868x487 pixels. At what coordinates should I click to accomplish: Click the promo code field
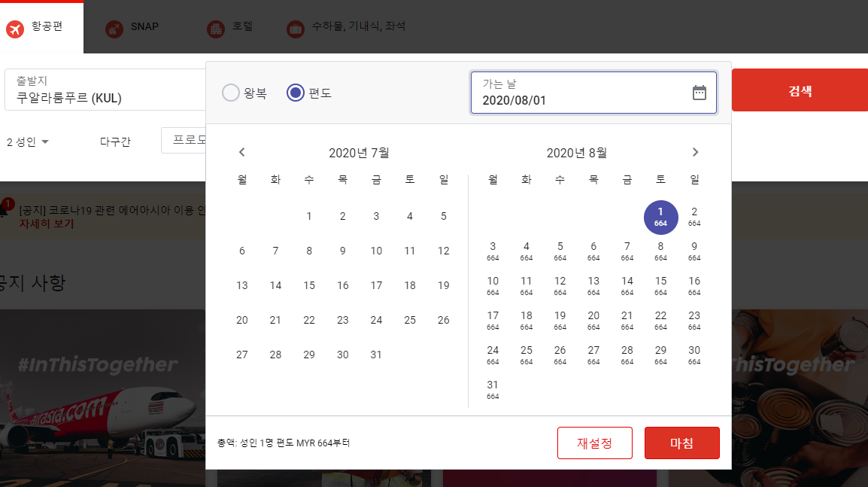[x=184, y=140]
